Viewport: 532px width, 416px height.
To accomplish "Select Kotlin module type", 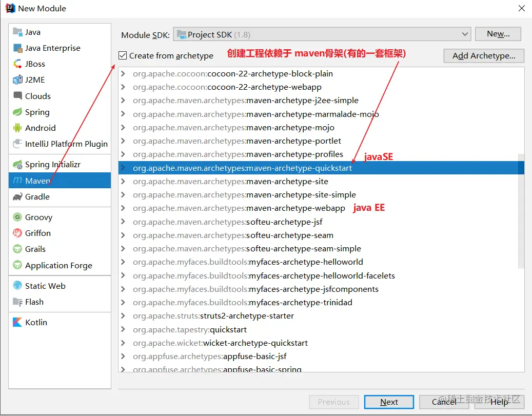I will [x=60, y=322].
